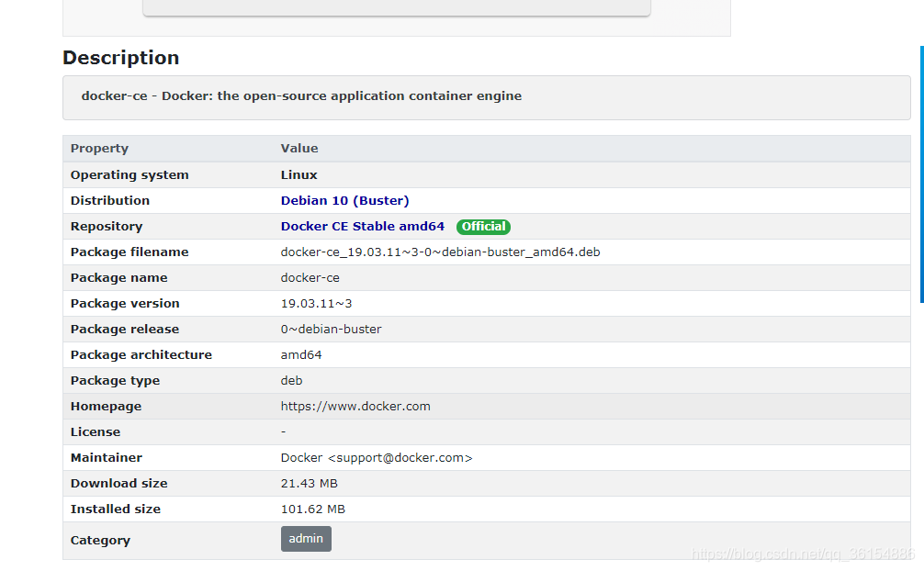Click the blue page scrollbar on the right edge
This screenshot has height=571, width=924.
[921, 174]
